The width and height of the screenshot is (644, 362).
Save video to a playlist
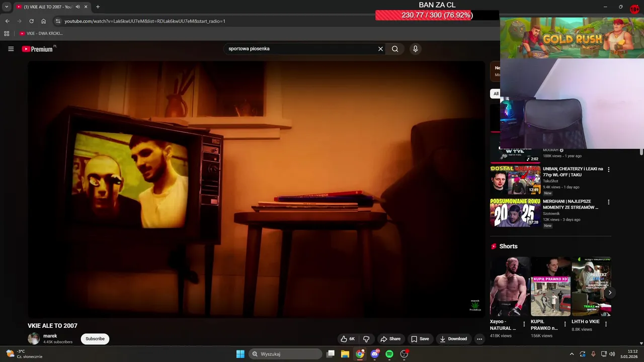(x=420, y=339)
